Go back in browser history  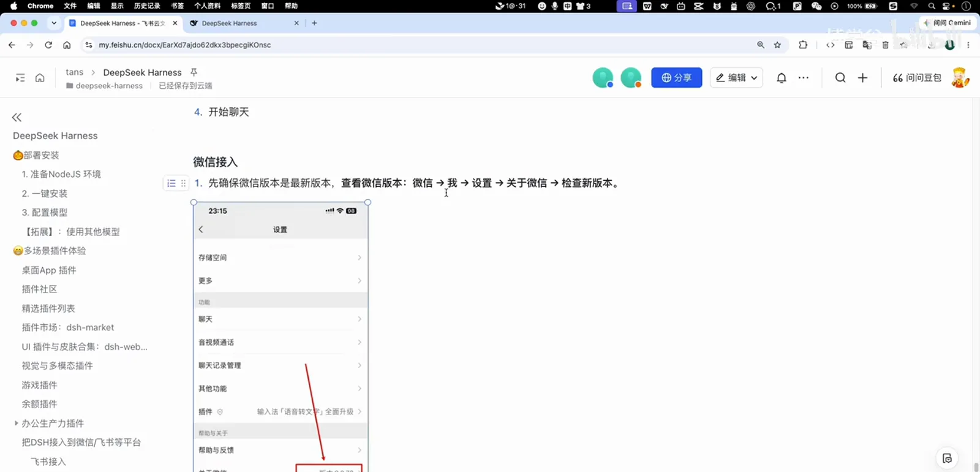pyautogui.click(x=12, y=45)
